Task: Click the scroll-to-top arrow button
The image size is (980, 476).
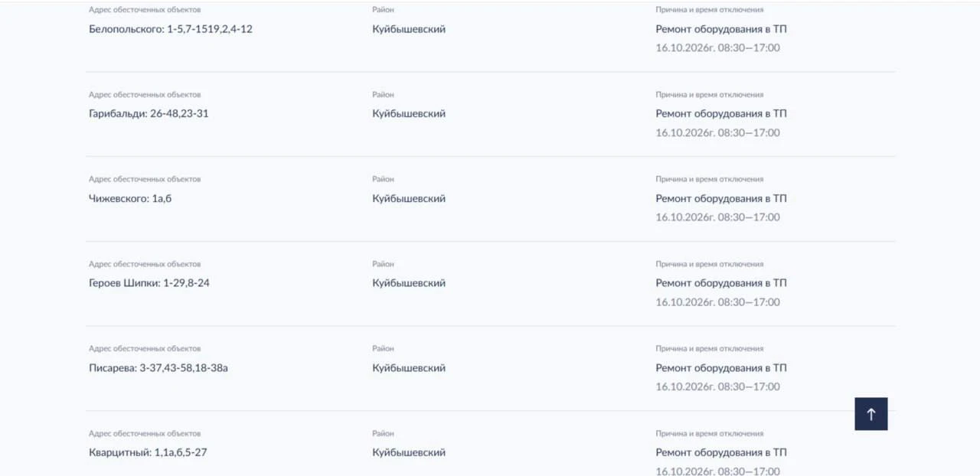Action: 871,414
